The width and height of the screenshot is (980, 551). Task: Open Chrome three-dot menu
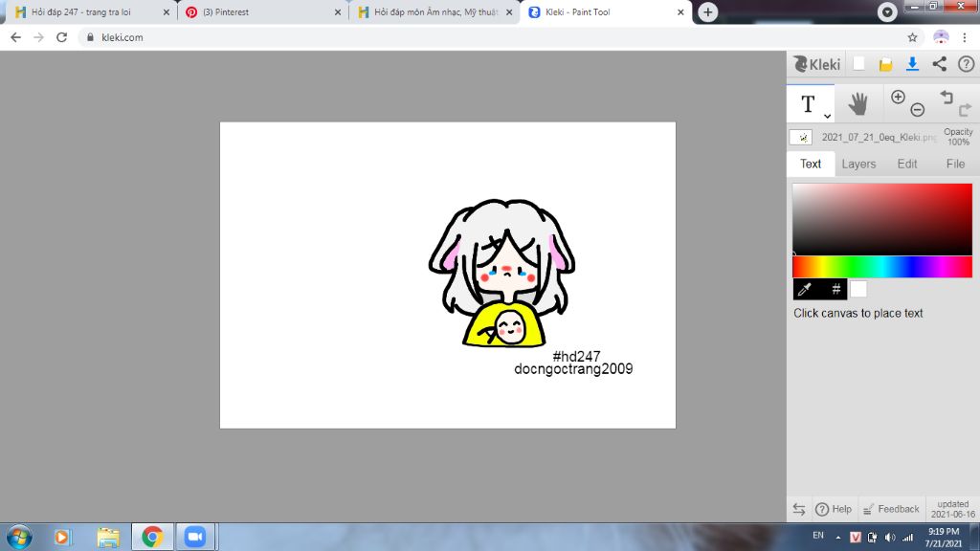tap(965, 37)
